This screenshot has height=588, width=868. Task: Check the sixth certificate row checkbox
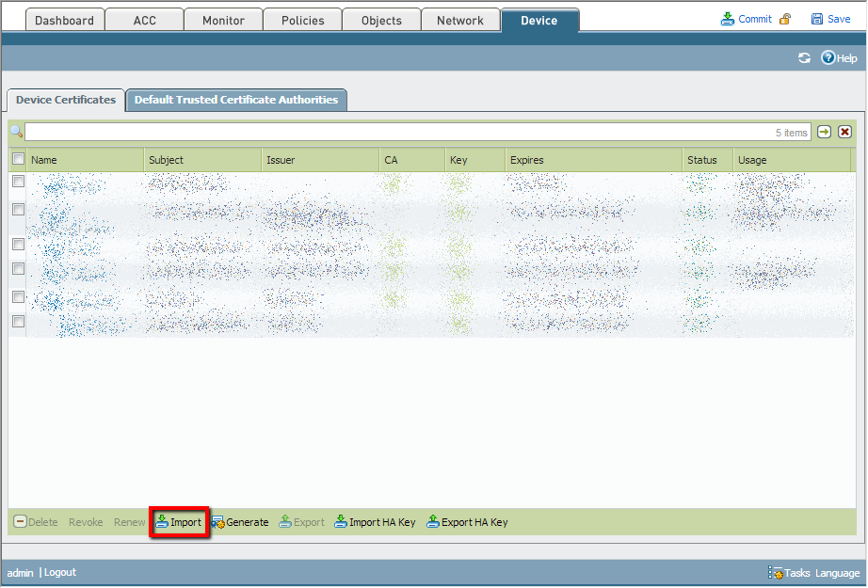(18, 322)
